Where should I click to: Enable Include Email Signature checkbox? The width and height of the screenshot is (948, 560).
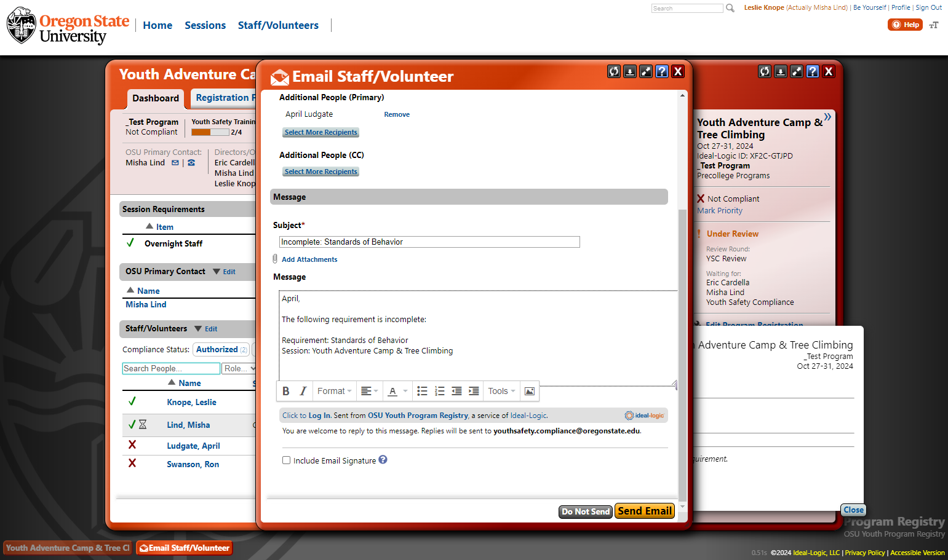287,460
